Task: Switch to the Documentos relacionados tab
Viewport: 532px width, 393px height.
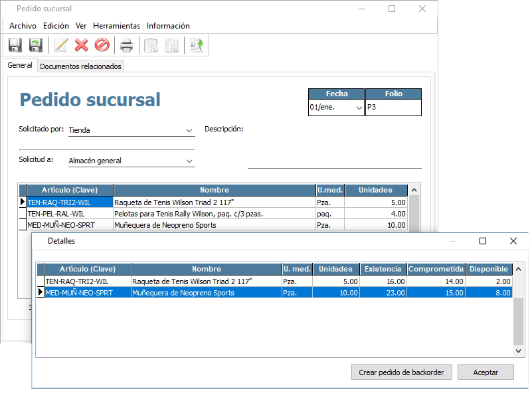Action: (x=80, y=66)
